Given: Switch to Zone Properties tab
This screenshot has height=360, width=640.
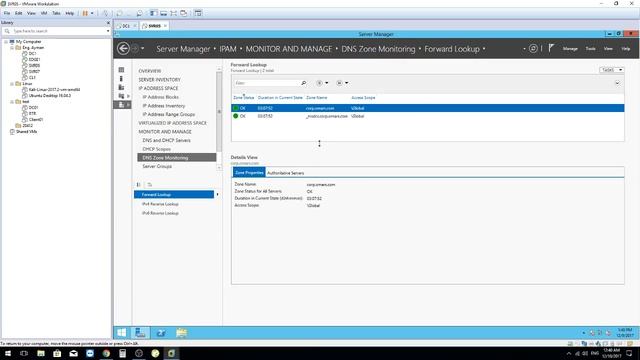Looking at the screenshot, I should click(249, 173).
